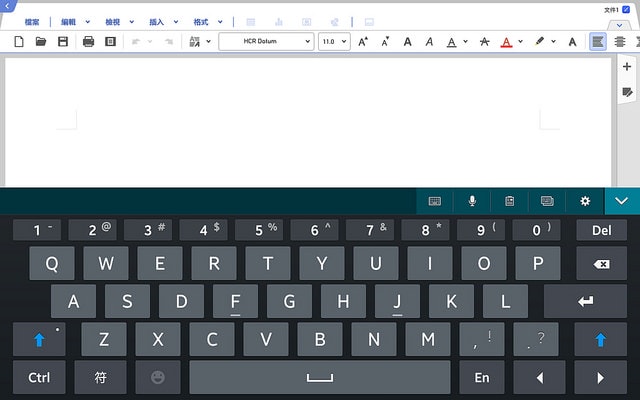
Task: Expand the font size 11.0 dropdown
Action: click(334, 42)
